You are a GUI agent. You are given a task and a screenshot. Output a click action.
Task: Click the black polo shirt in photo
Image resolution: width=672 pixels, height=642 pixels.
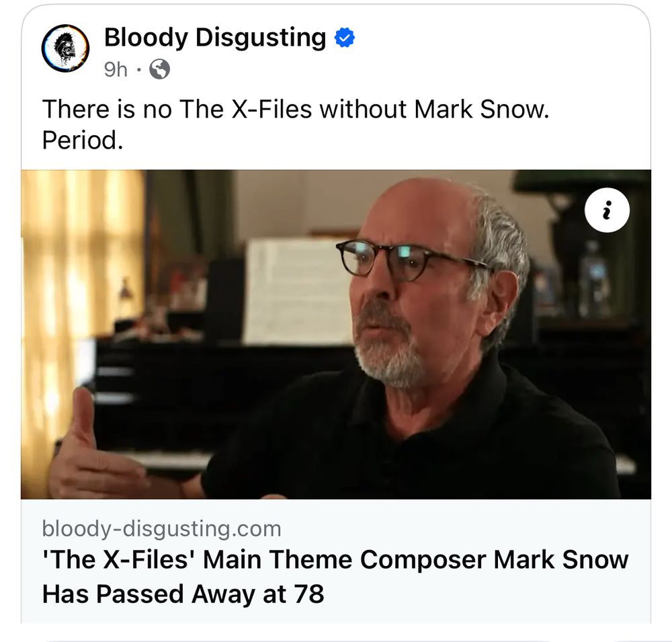click(x=411, y=438)
